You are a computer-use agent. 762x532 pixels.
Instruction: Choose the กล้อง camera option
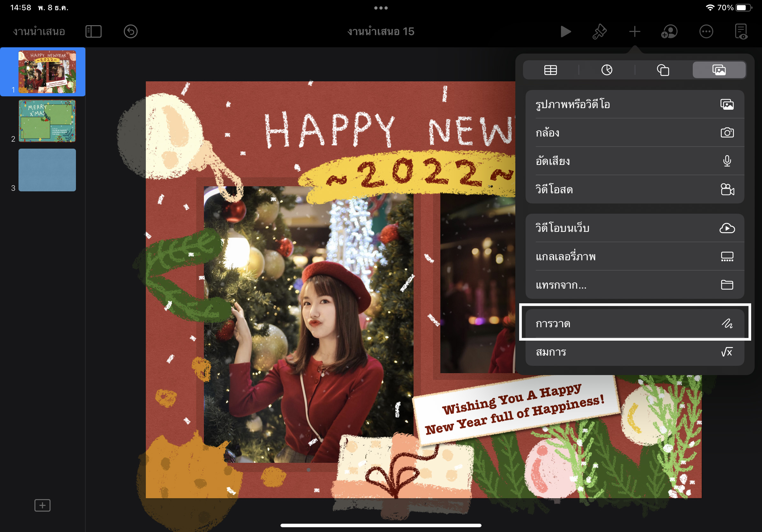(x=634, y=133)
